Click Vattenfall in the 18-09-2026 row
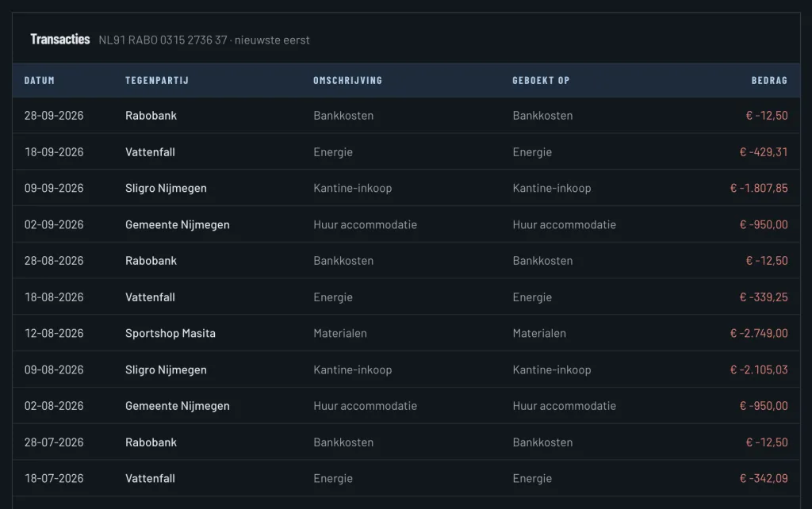 tap(150, 151)
